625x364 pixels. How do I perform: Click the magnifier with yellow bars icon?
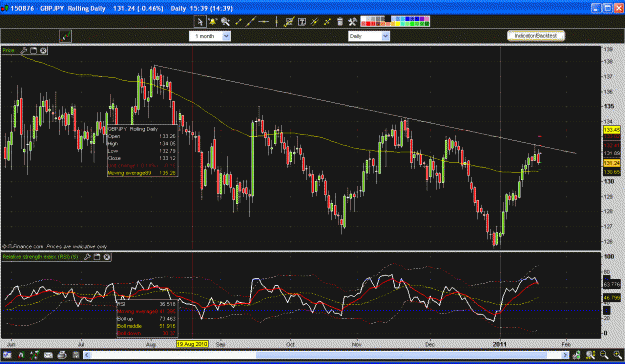(x=590, y=355)
